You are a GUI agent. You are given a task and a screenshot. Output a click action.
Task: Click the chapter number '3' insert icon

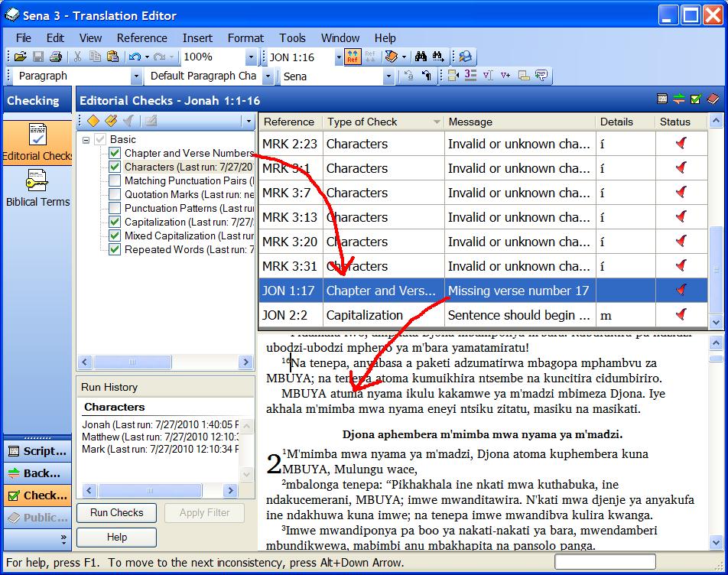point(470,75)
